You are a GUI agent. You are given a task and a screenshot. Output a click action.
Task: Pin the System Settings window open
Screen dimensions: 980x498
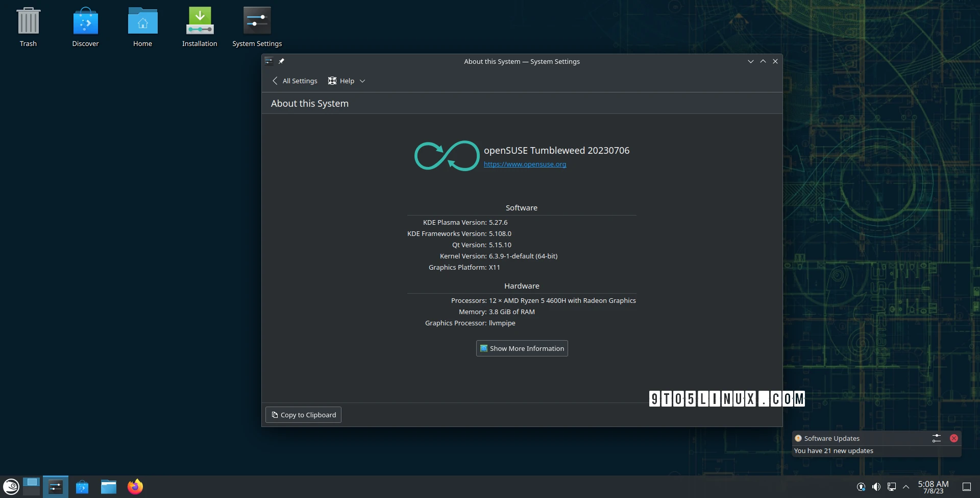pos(282,61)
